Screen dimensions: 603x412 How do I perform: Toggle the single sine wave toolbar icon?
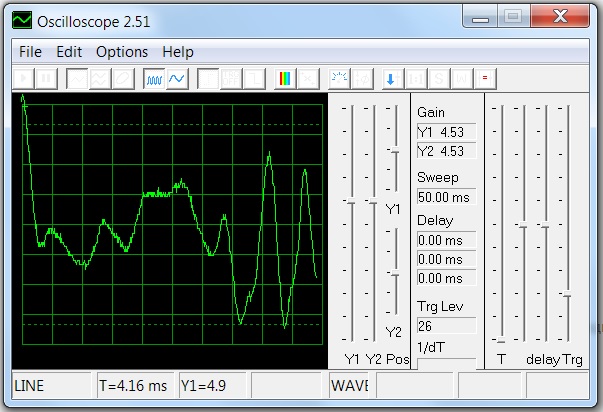coord(176,78)
